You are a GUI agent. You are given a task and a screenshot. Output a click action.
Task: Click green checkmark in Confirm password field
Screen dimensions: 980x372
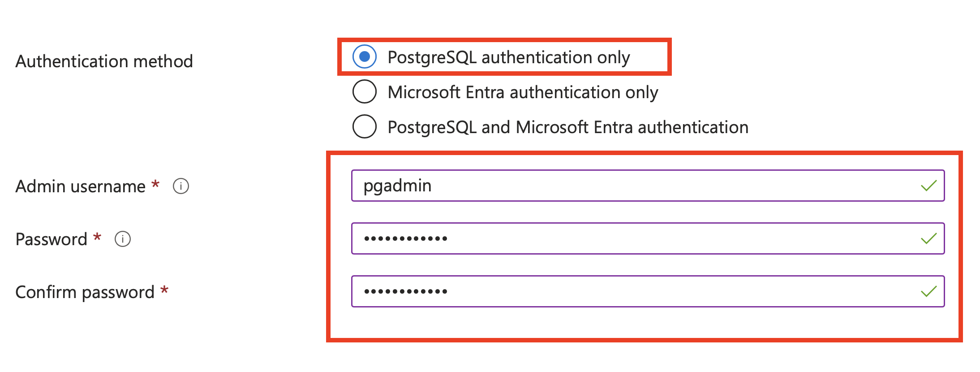[928, 291]
